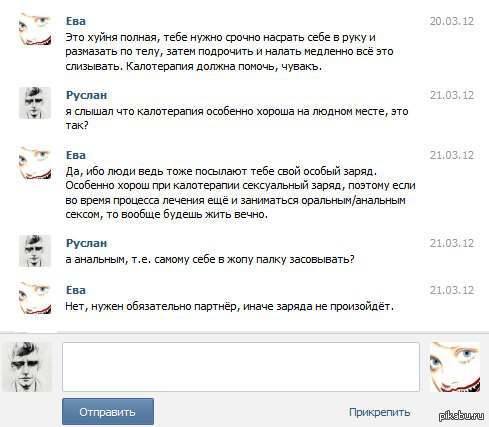The width and height of the screenshot is (489, 427).
Task: Open the Руслан name link above 'я слышал'
Action: click(86, 95)
